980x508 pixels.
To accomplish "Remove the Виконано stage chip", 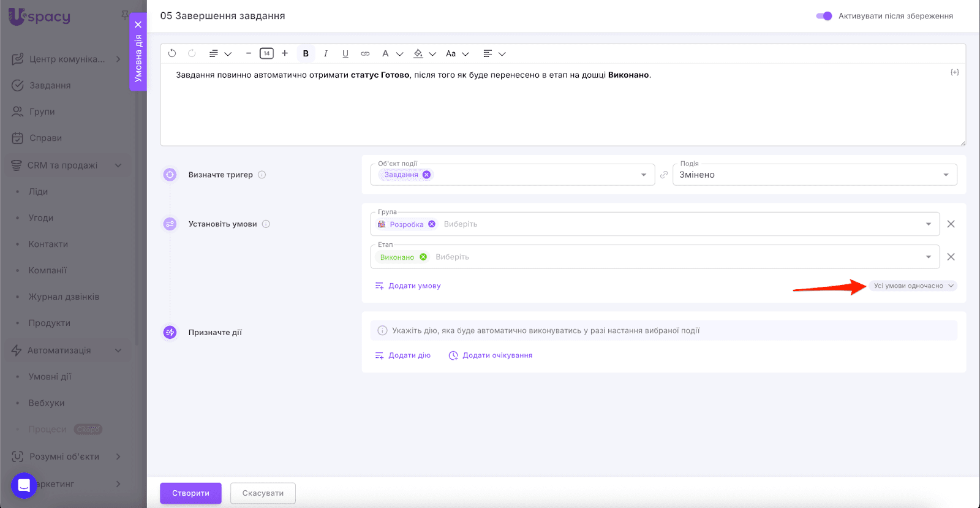I will click(423, 257).
